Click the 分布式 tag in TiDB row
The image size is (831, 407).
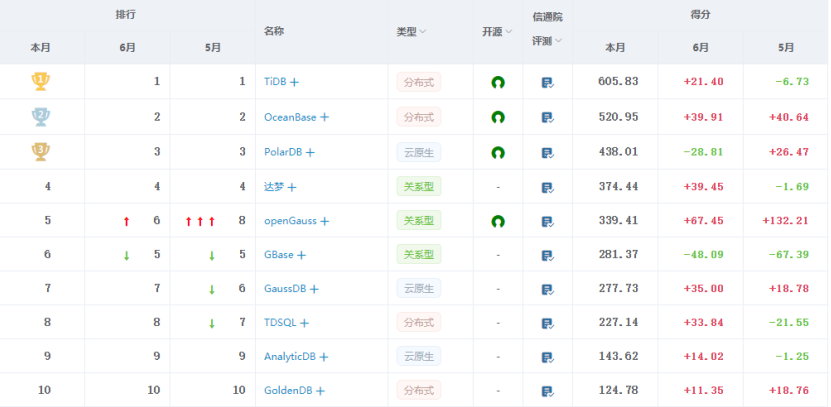[419, 82]
